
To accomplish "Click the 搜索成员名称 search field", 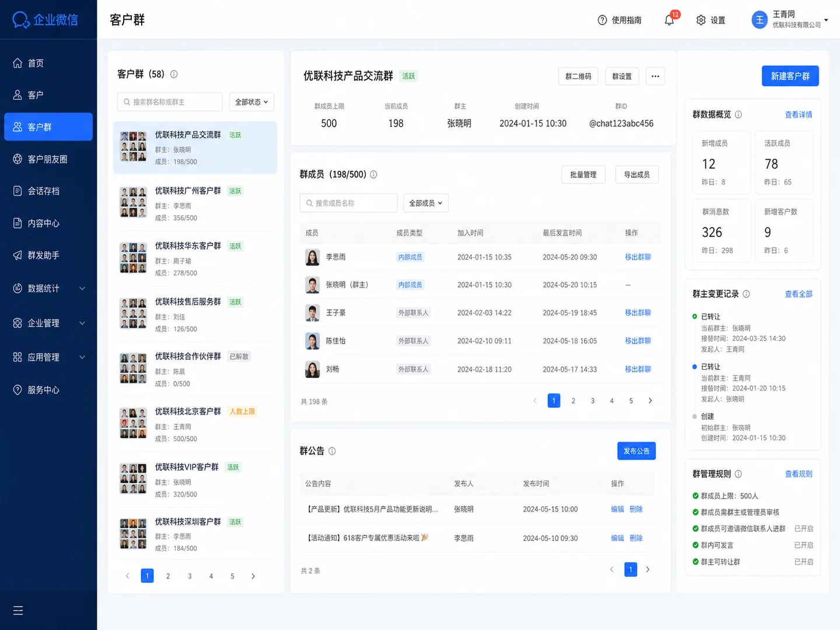I will coord(349,203).
